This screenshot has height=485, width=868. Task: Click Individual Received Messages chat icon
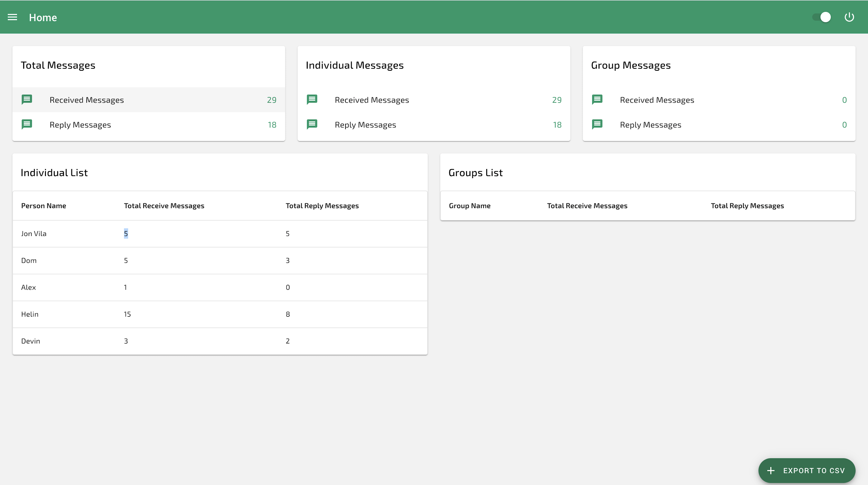click(312, 100)
